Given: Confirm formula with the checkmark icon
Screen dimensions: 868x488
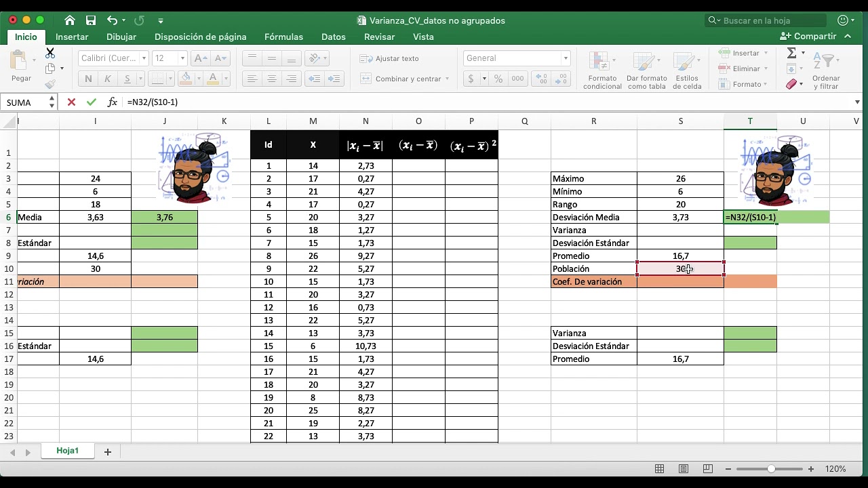Looking at the screenshot, I should pyautogui.click(x=92, y=102).
